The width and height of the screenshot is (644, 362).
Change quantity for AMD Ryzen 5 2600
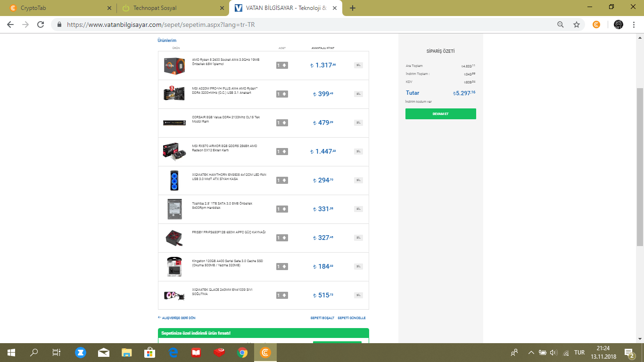282,65
